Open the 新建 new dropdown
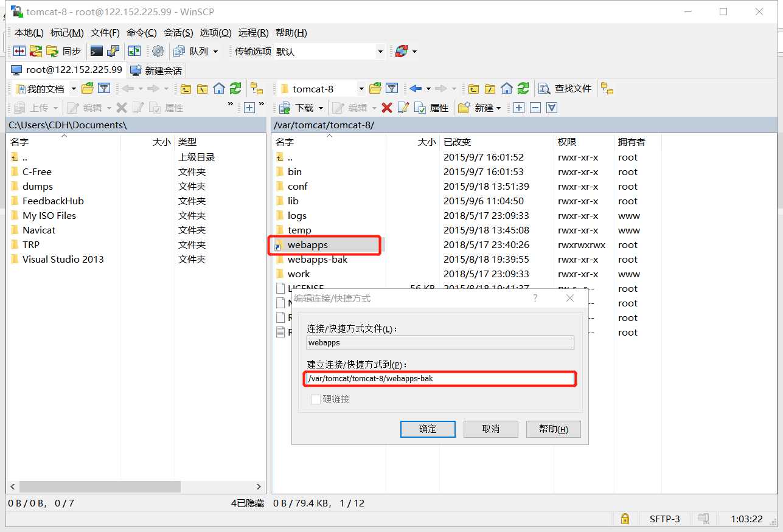The image size is (783, 532). click(480, 108)
